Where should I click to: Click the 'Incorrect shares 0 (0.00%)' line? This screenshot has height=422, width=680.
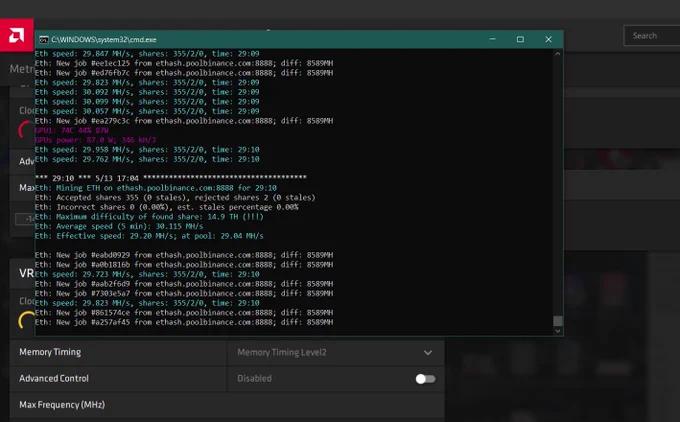click(166, 207)
